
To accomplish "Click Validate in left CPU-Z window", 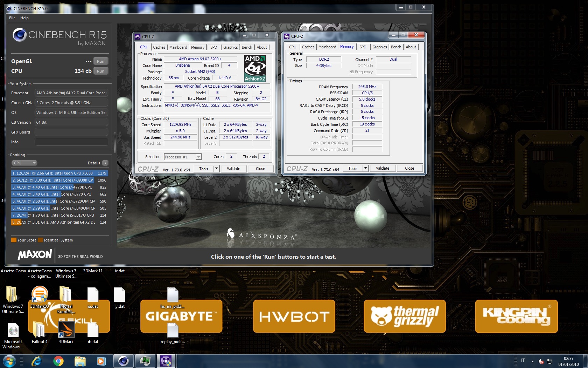I will [233, 169].
